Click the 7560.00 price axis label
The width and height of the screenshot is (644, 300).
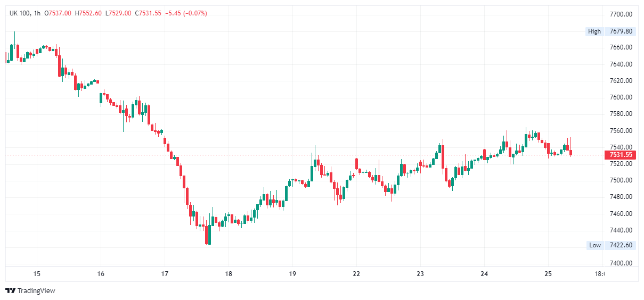[621, 130]
